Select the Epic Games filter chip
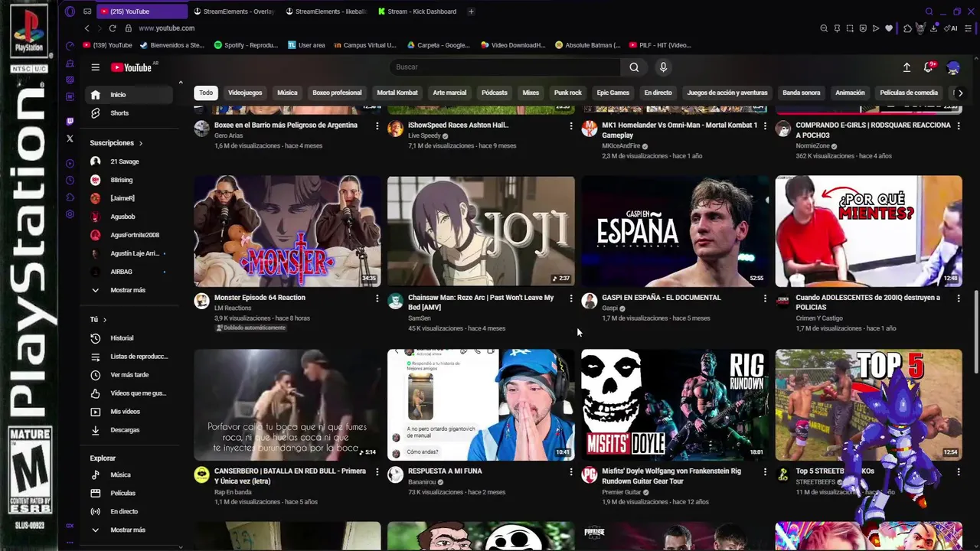 click(x=612, y=93)
